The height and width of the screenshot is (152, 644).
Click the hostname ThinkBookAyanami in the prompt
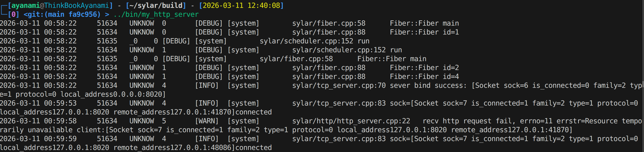[x=76, y=5]
